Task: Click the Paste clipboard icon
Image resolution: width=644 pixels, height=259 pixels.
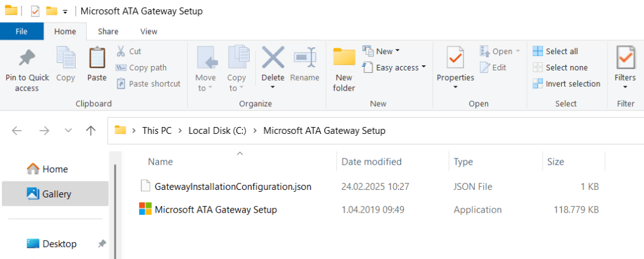Action: pos(97,58)
